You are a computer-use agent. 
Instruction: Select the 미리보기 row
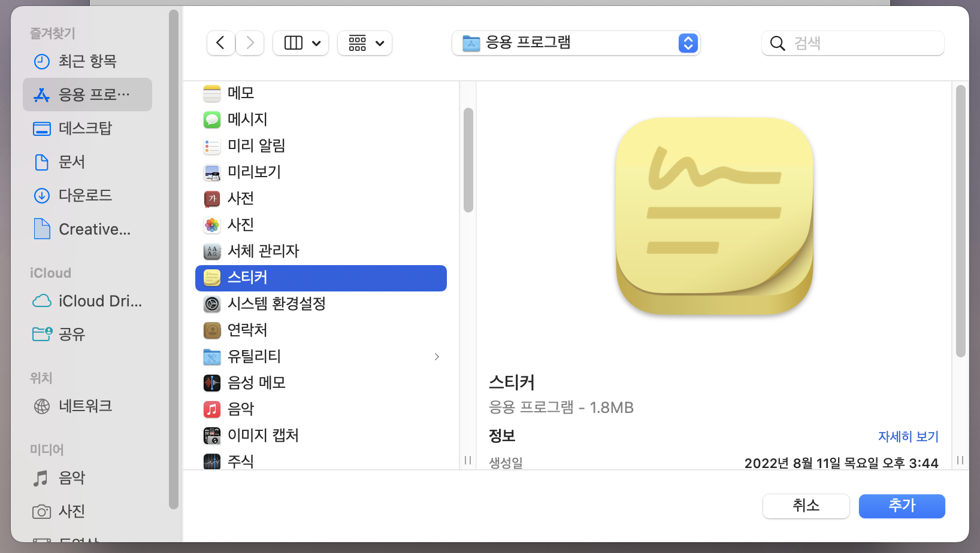click(321, 172)
